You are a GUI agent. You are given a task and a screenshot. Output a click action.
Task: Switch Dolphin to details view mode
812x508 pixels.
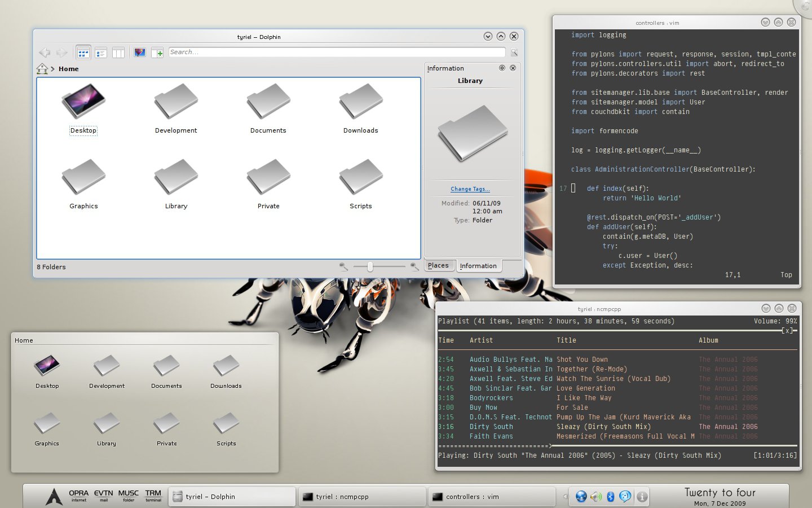click(101, 52)
